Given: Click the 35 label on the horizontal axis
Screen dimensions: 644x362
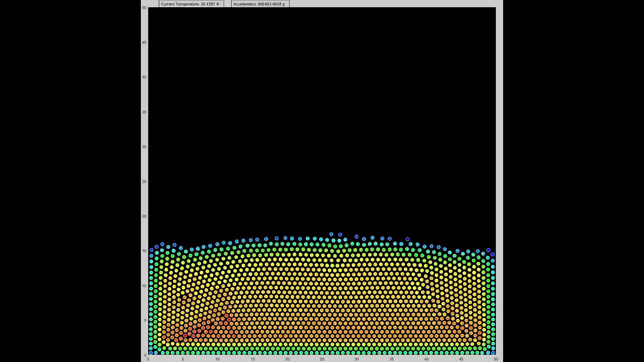Looking at the screenshot, I should [391, 359].
